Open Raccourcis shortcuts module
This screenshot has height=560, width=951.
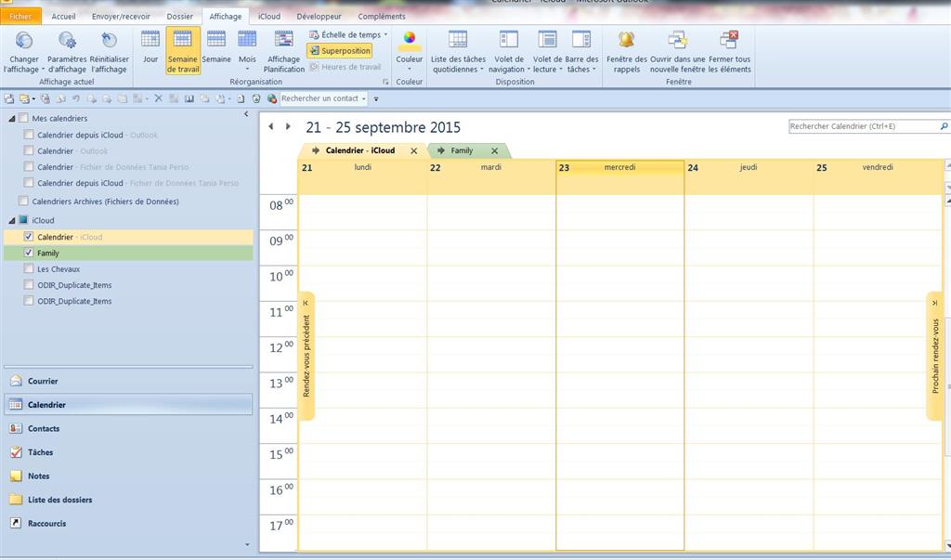pyautogui.click(x=128, y=523)
